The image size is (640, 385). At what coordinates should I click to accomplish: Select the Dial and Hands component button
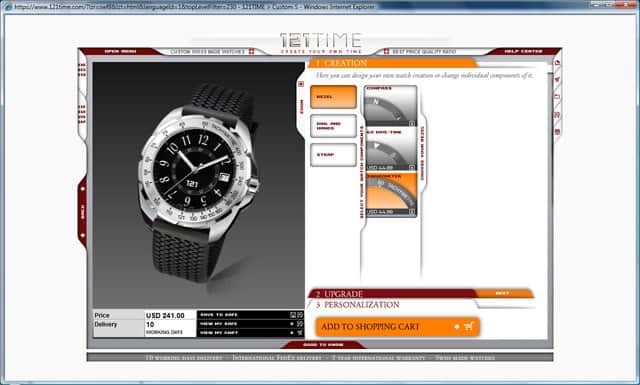pos(333,126)
